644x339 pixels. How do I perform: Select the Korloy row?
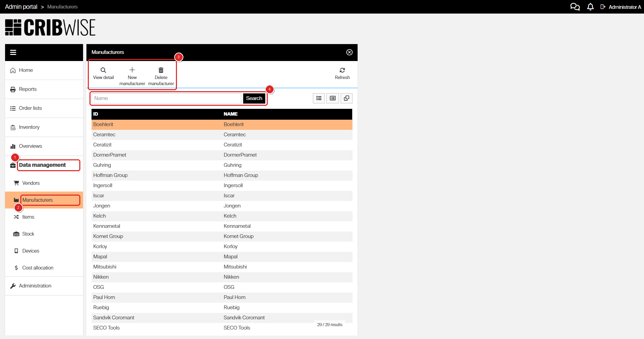pyautogui.click(x=222, y=246)
